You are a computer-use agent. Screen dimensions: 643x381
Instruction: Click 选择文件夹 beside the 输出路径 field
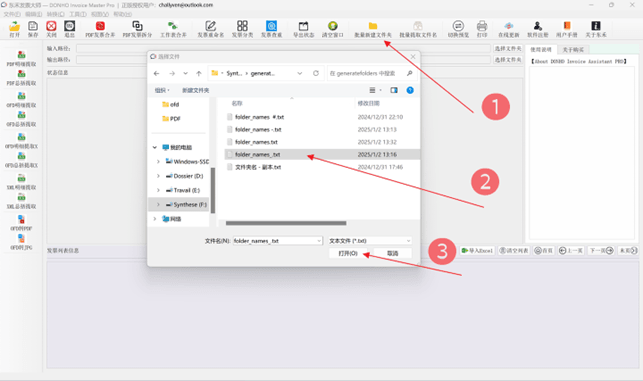508,60
